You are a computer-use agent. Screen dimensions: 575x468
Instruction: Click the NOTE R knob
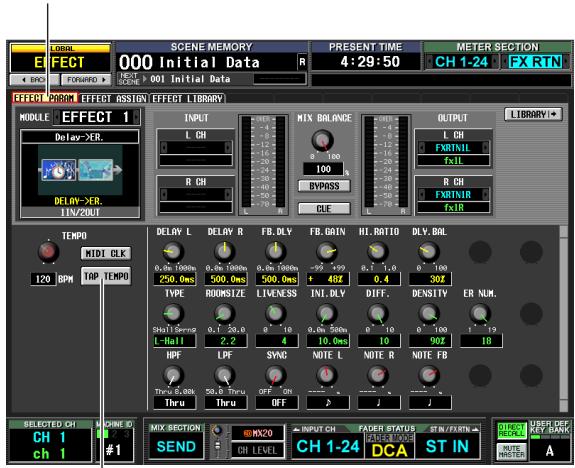[x=378, y=376]
